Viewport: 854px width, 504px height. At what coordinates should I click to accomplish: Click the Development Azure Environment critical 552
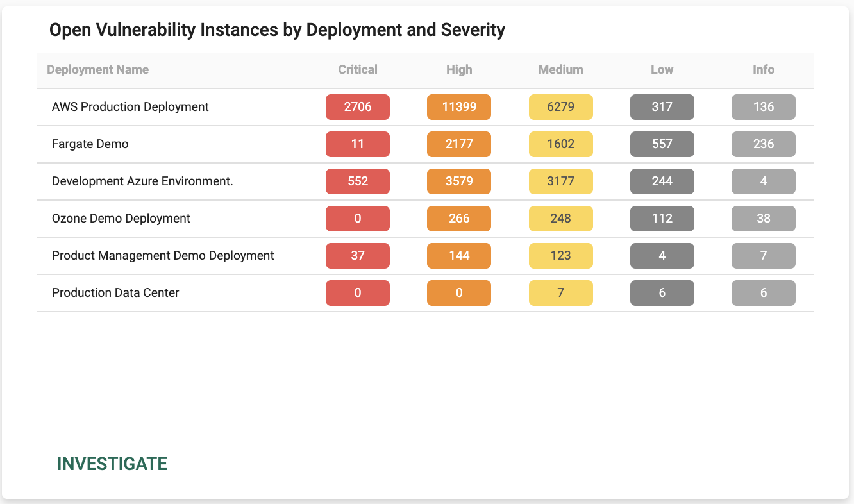[x=358, y=181]
